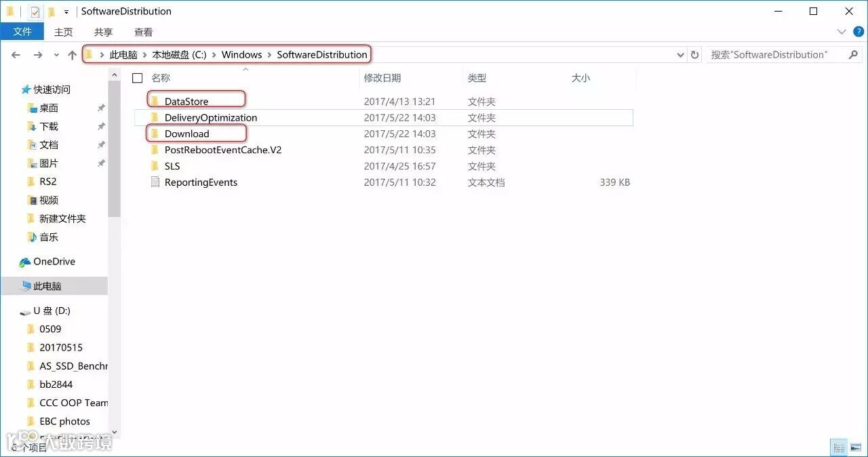Image resolution: width=868 pixels, height=457 pixels.
Task: Open the recent locations dropdown arrow
Action: point(56,55)
